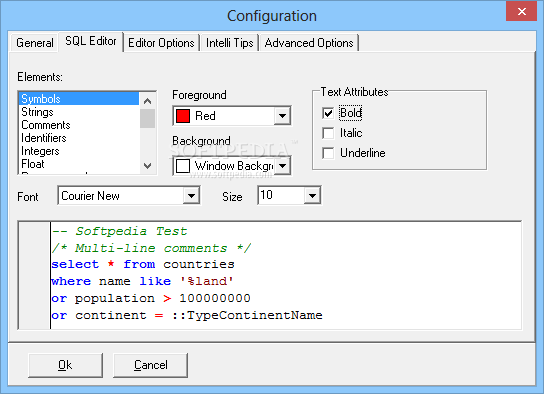This screenshot has width=544, height=394.
Task: Click the Elements list scroll down arrow
Action: [x=147, y=166]
